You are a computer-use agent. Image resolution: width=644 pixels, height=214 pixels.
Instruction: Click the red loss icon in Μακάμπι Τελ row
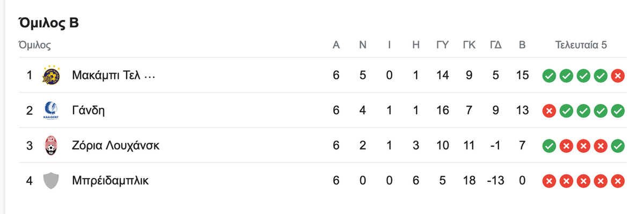(618, 76)
